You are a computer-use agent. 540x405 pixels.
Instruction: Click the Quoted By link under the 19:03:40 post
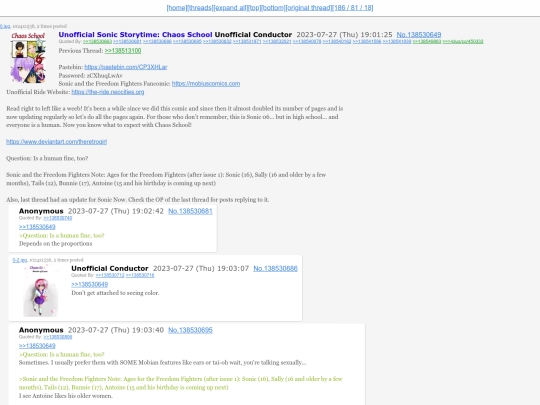[58, 337]
